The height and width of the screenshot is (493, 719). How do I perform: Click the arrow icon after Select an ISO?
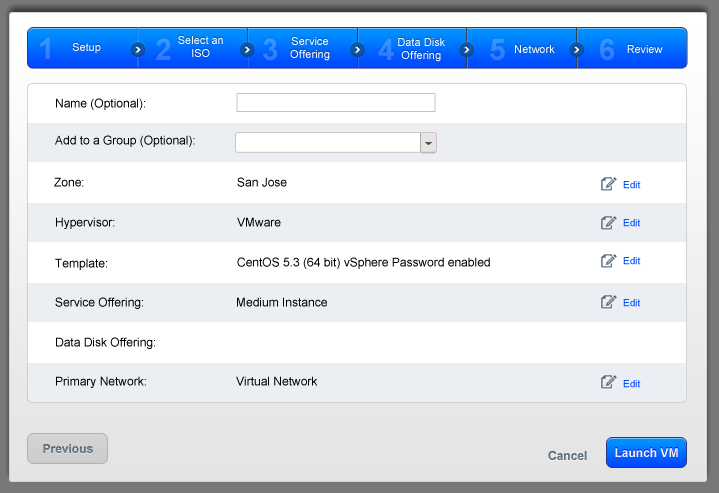(x=247, y=49)
